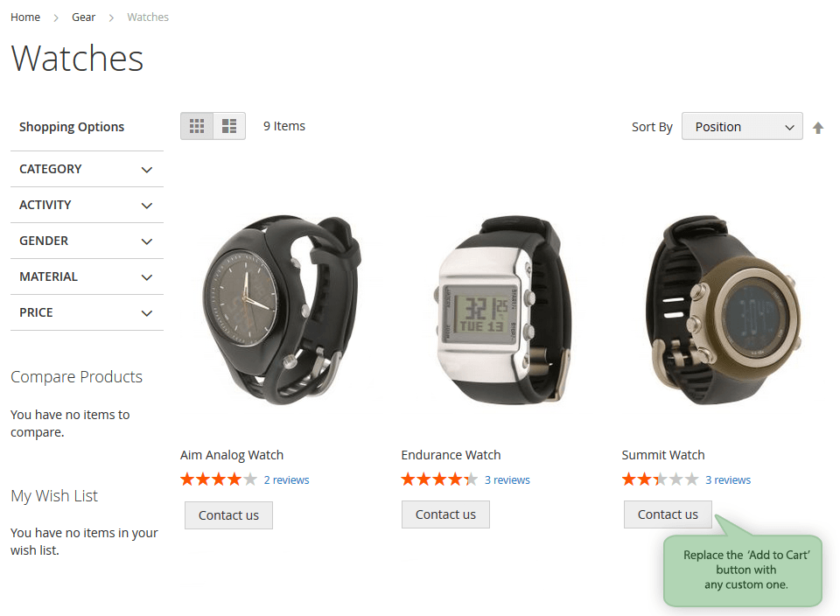Go to Gear breadcrumb link
Image resolution: width=840 pixels, height=616 pixels.
[x=84, y=17]
